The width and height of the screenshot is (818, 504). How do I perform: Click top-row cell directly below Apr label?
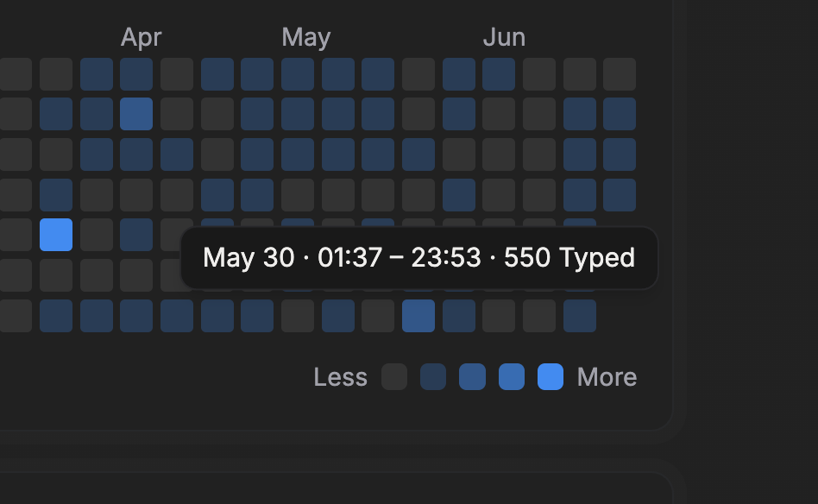(136, 74)
